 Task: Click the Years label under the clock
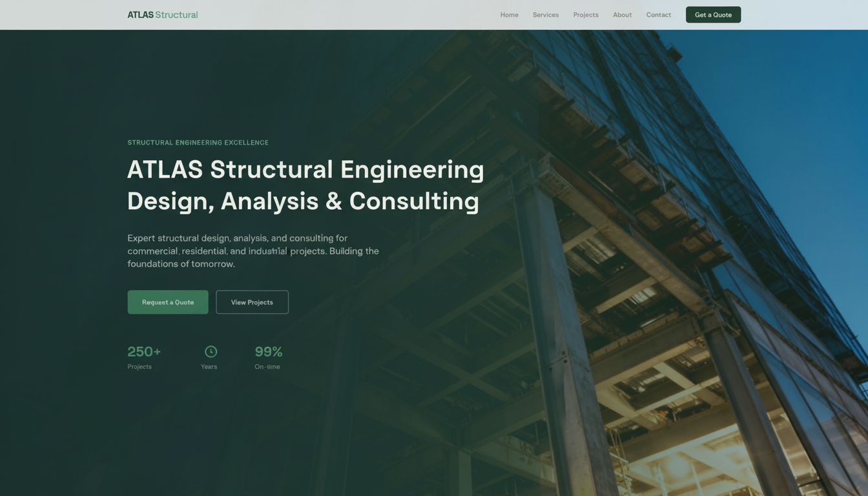tap(209, 367)
